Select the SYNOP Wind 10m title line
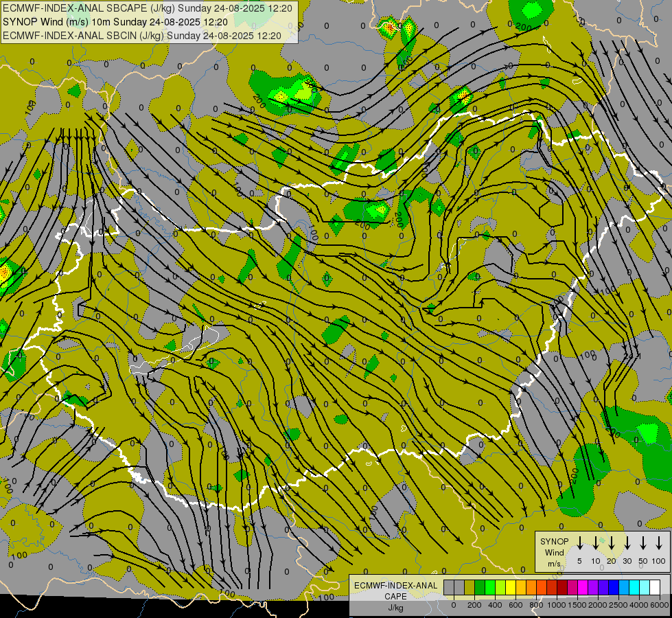The width and height of the screenshot is (672, 618). point(115,22)
